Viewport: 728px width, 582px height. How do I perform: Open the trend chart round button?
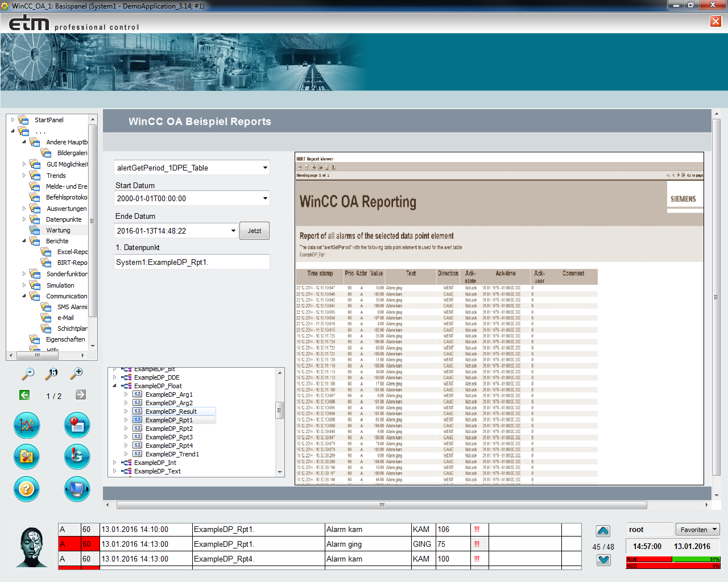[27, 425]
